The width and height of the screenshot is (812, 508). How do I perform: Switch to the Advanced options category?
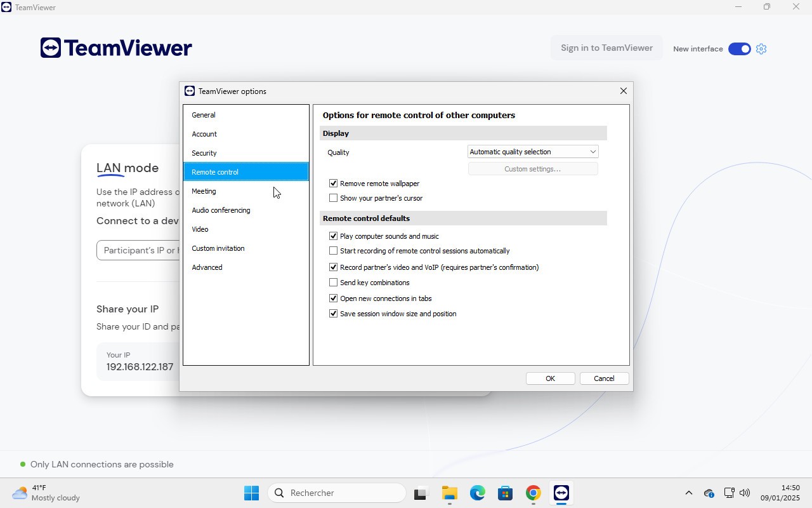(x=207, y=267)
